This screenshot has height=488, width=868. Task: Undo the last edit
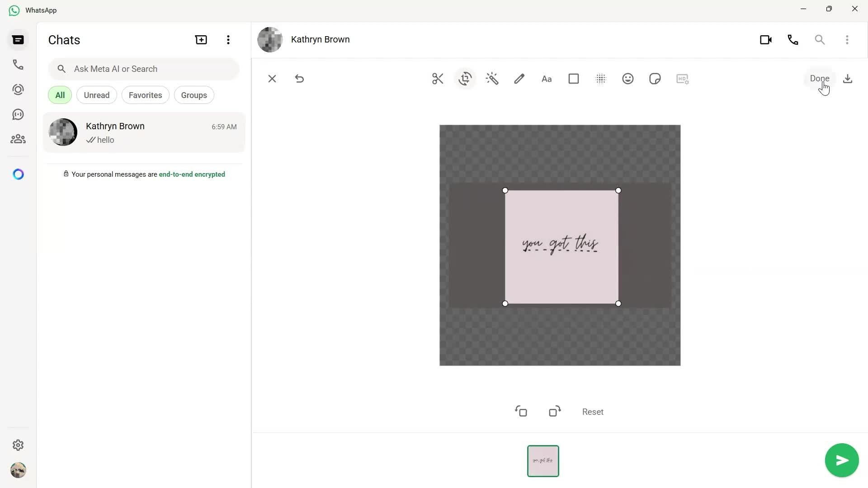click(x=300, y=79)
